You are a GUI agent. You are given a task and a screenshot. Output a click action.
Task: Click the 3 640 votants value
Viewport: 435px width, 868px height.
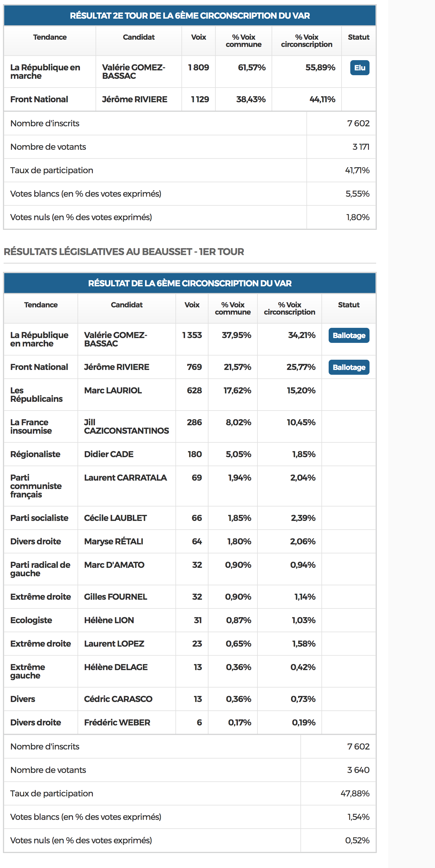(x=358, y=770)
